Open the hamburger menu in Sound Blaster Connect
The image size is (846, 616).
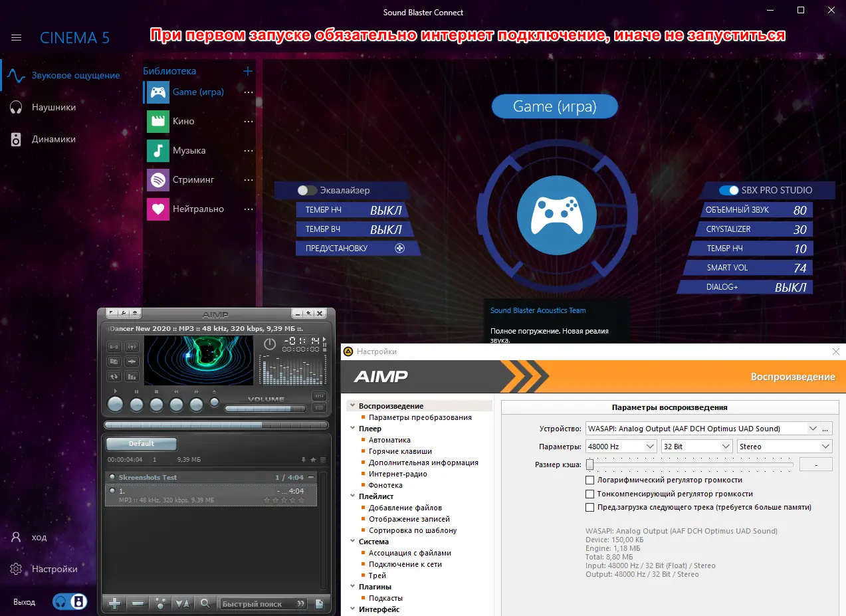[x=17, y=38]
